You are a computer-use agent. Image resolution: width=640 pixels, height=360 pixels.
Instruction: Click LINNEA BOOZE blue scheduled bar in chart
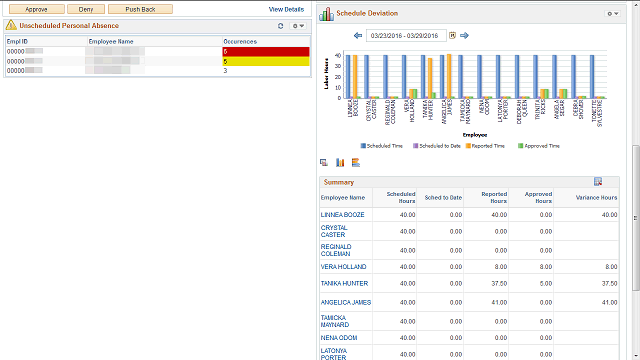click(x=348, y=77)
